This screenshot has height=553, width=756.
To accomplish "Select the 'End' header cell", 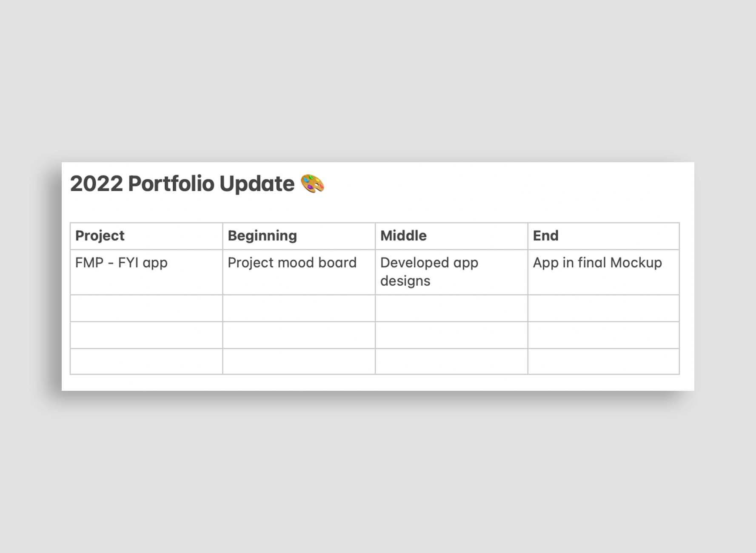I will click(604, 236).
